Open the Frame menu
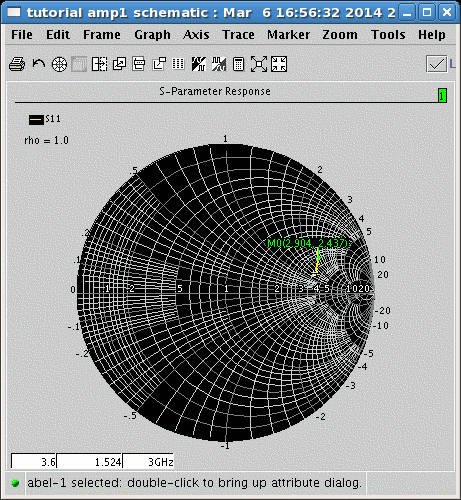 tap(102, 35)
